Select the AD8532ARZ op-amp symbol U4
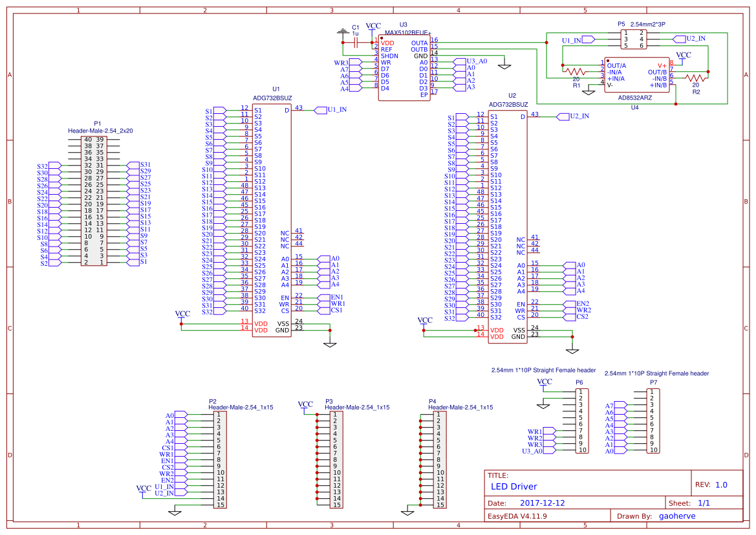 637,73
